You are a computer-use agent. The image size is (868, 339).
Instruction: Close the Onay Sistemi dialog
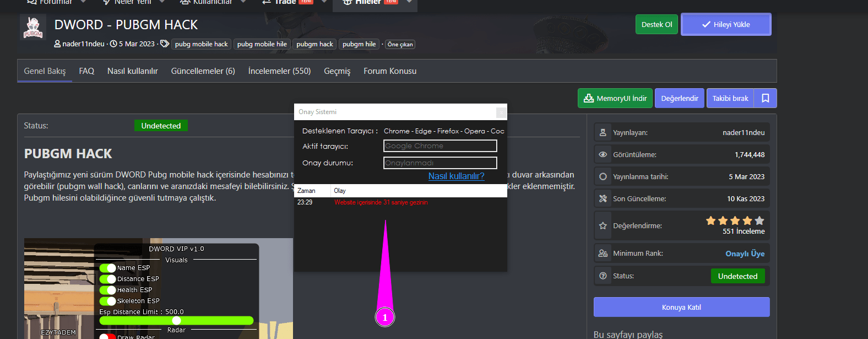[x=501, y=112]
